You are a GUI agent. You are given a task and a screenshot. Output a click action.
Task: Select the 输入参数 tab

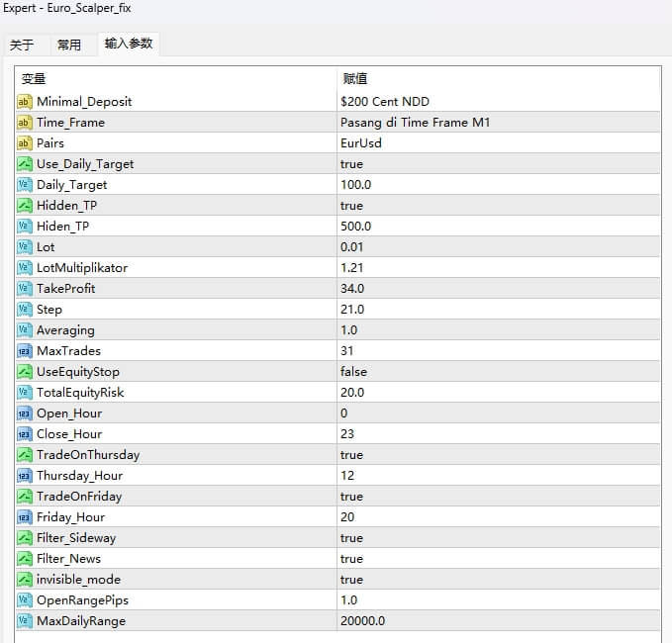(129, 44)
